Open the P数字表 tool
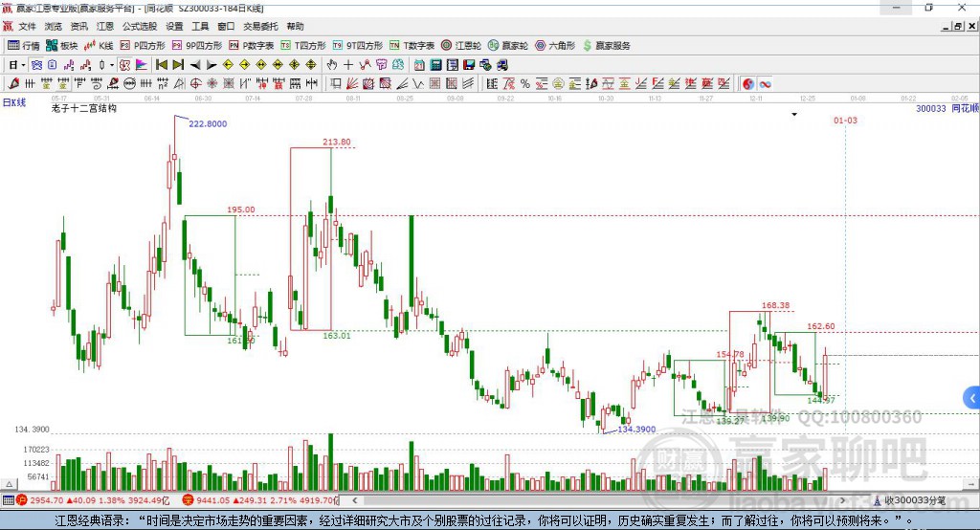This screenshot has width=980, height=530. point(252,46)
